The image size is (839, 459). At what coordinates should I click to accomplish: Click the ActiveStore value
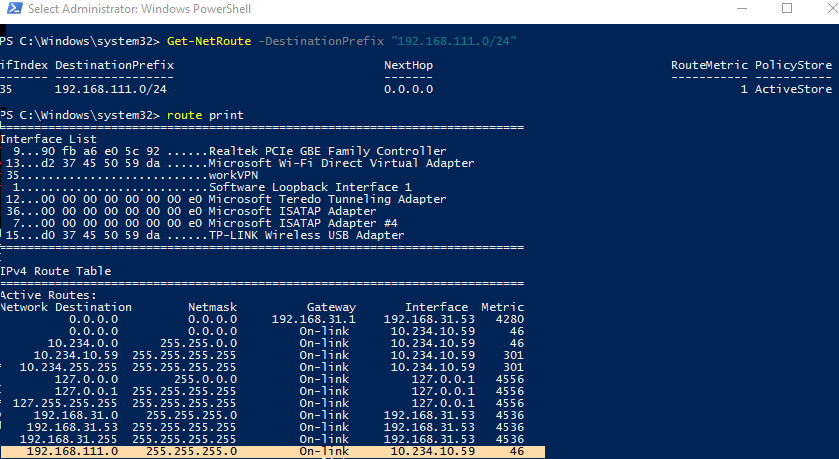point(794,89)
